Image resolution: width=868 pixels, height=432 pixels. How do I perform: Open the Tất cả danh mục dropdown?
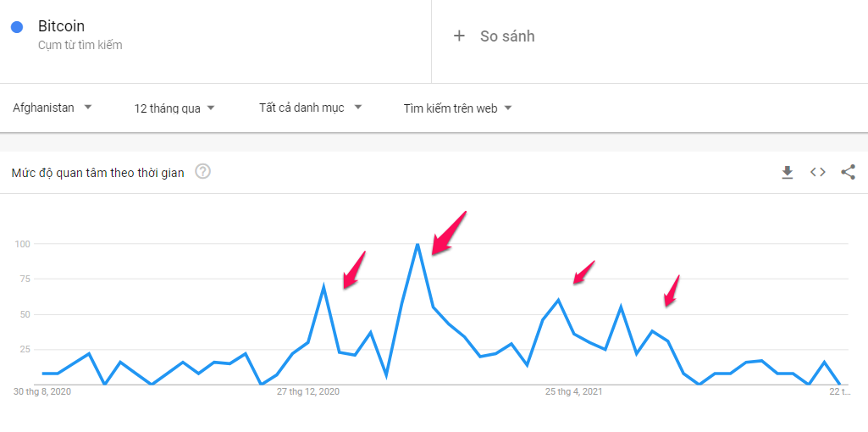(x=310, y=108)
